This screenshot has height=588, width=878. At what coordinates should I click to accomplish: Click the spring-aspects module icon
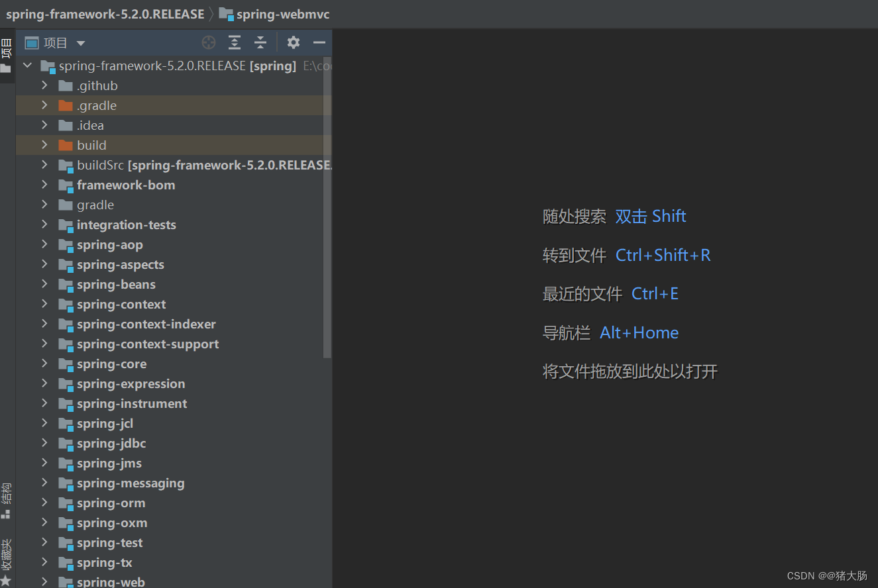click(x=65, y=265)
